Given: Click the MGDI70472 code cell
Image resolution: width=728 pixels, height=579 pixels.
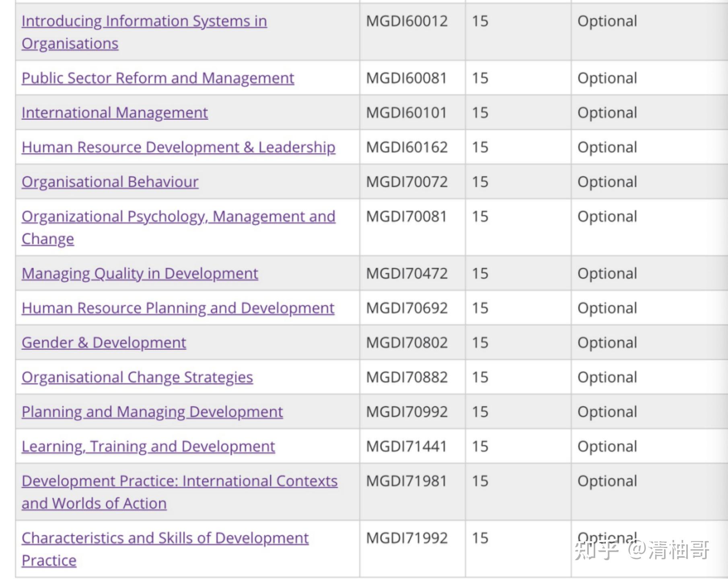Looking at the screenshot, I should [x=407, y=273].
